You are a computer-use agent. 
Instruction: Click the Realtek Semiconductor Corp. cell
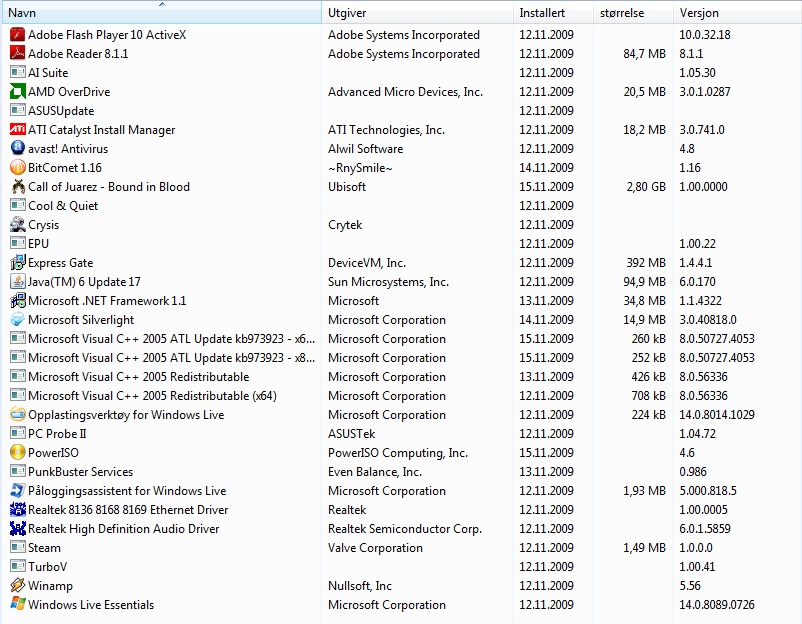405,529
